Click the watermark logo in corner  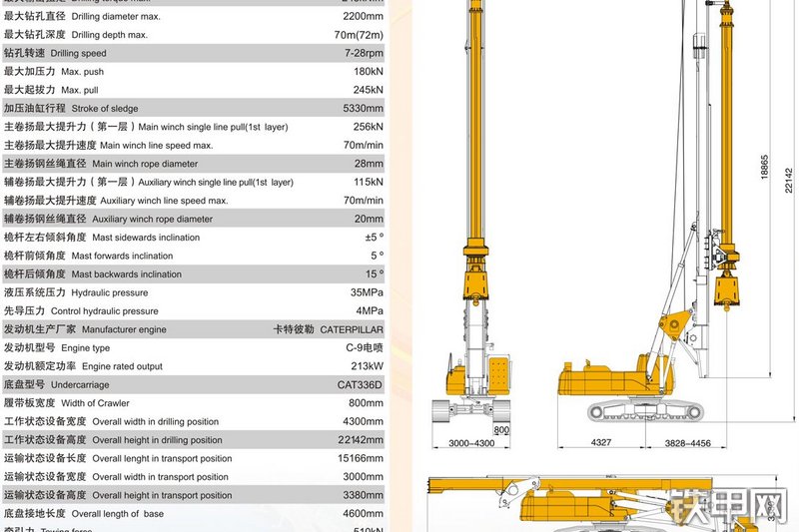[730, 506]
